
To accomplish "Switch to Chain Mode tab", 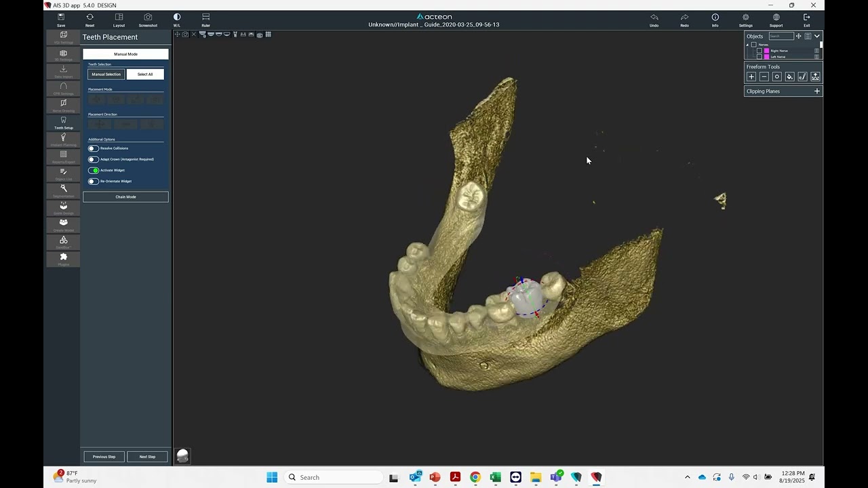I will pyautogui.click(x=125, y=197).
